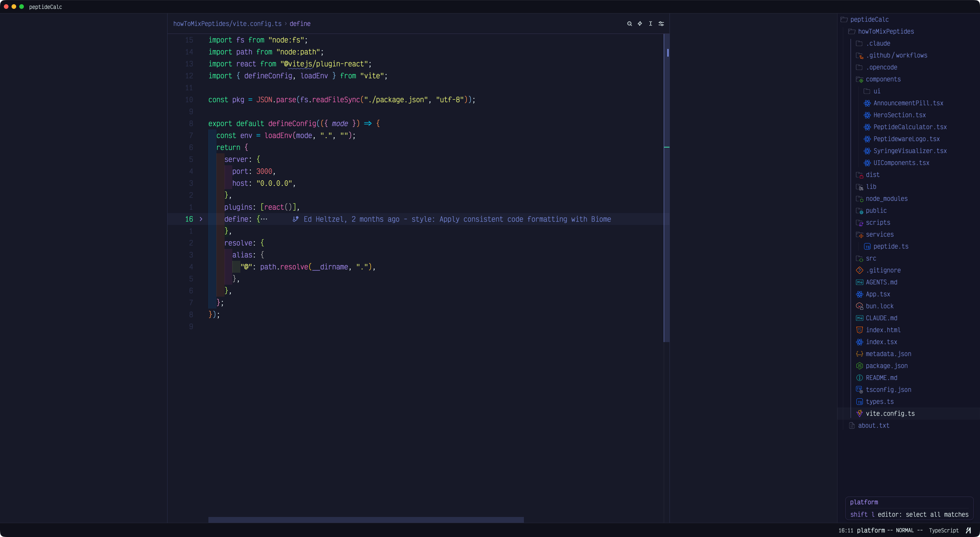Image resolution: width=980 pixels, height=537 pixels.
Task: Expand the folded define block chevron
Action: [201, 219]
